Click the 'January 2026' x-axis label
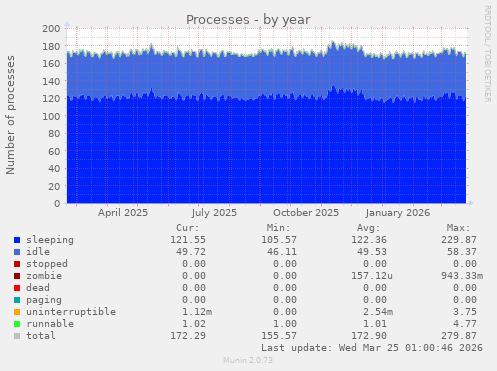The image size is (497, 371). [x=398, y=213]
